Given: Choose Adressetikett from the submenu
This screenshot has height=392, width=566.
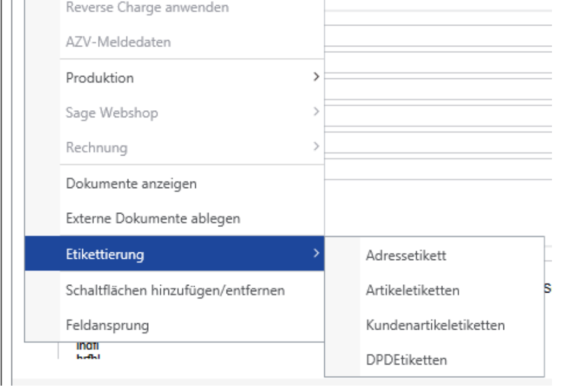Looking at the screenshot, I should click(x=406, y=256).
